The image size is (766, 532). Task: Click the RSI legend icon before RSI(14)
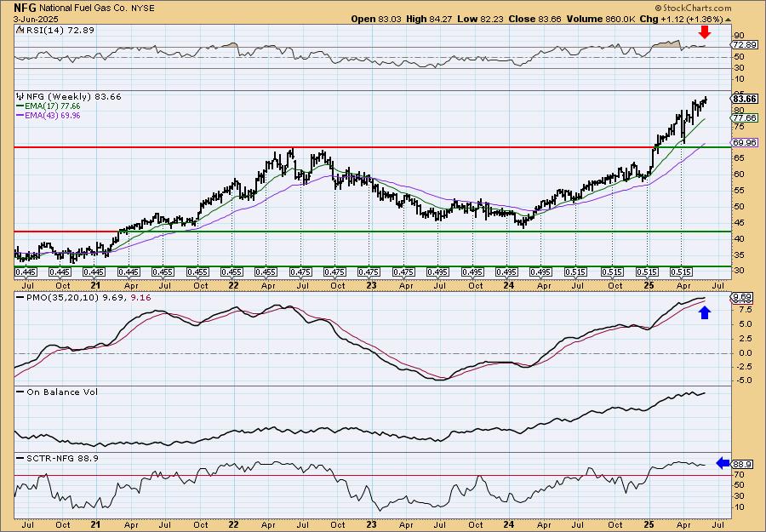20,31
